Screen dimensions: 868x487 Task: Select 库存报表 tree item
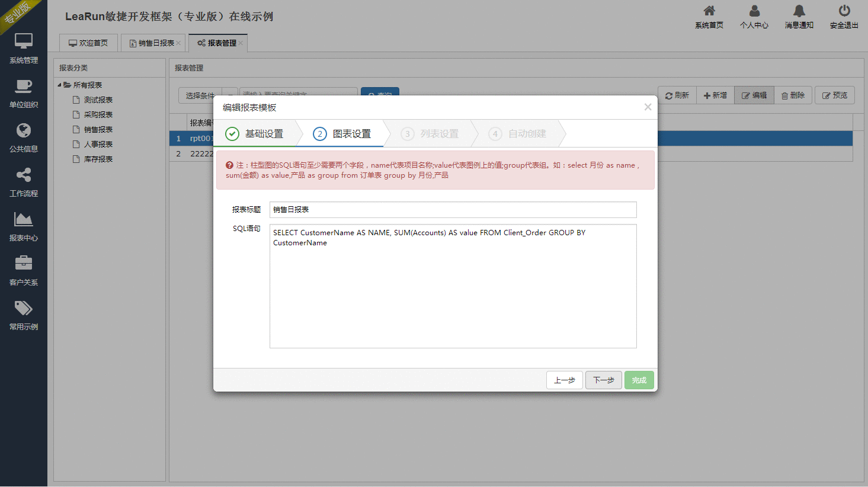(98, 159)
